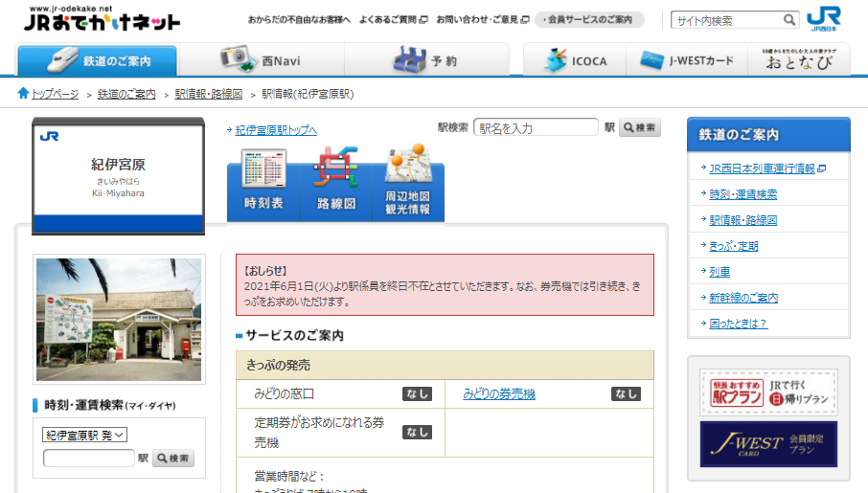Screen dimensions: 868x493
Task: Open 困ったときは？ sidebar link
Action: pyautogui.click(x=738, y=324)
